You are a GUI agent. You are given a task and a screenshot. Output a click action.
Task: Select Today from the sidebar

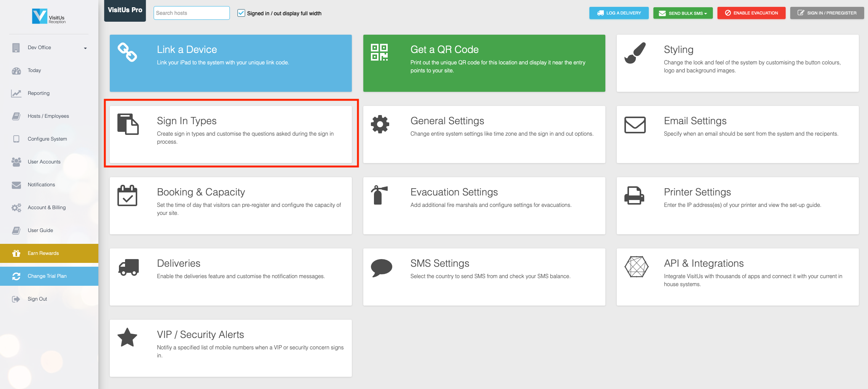(x=34, y=70)
